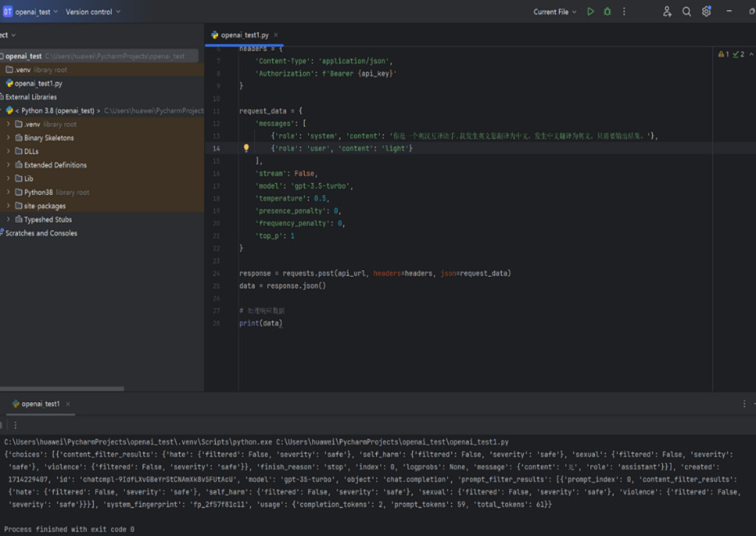Select the Extended Definitions row label

click(56, 164)
